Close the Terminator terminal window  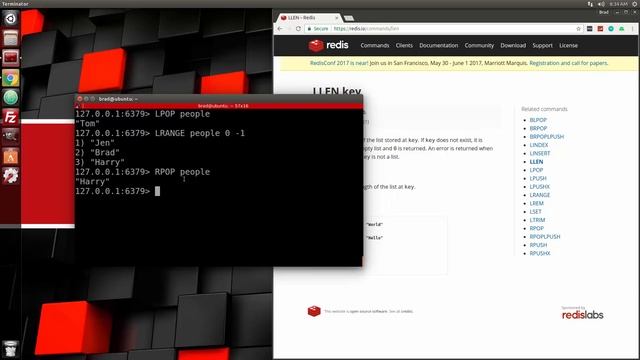[x=80, y=99]
